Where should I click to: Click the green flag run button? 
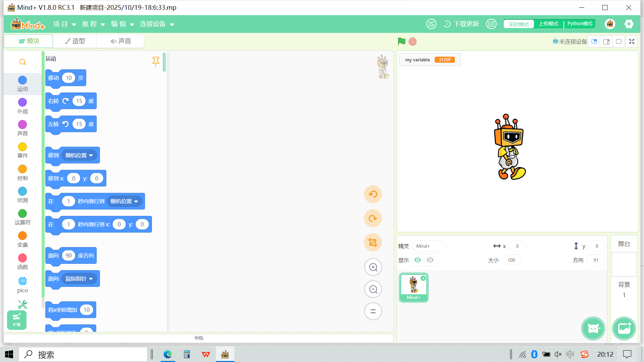[x=401, y=42]
